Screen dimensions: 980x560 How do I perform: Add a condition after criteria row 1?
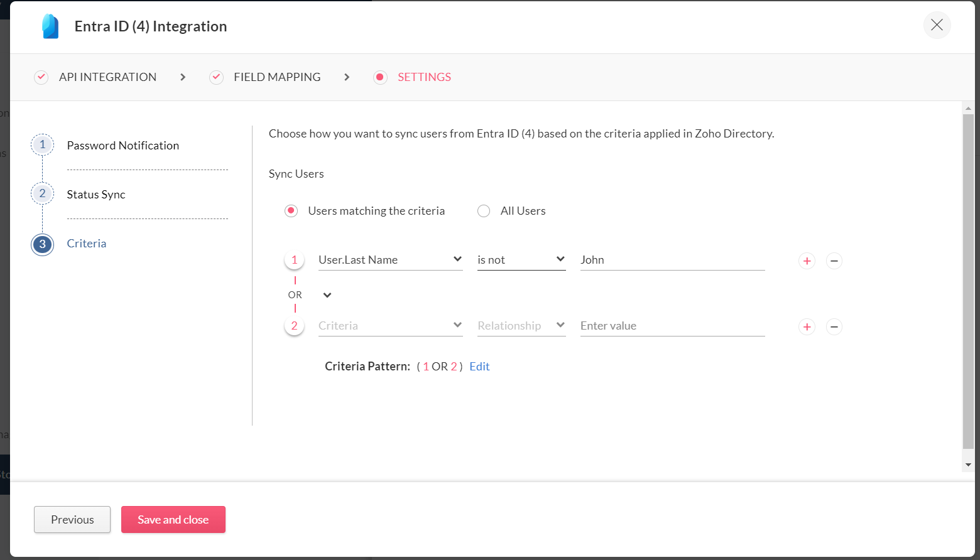807,261
